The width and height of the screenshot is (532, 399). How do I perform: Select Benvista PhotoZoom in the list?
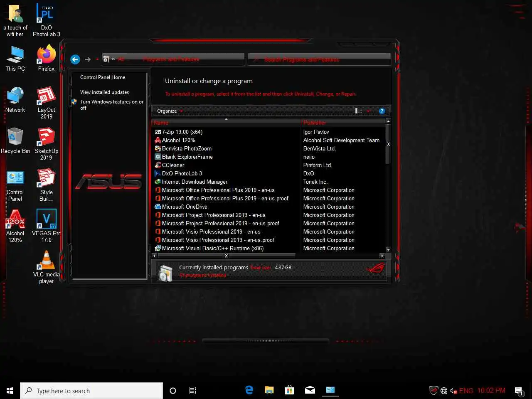(187, 148)
